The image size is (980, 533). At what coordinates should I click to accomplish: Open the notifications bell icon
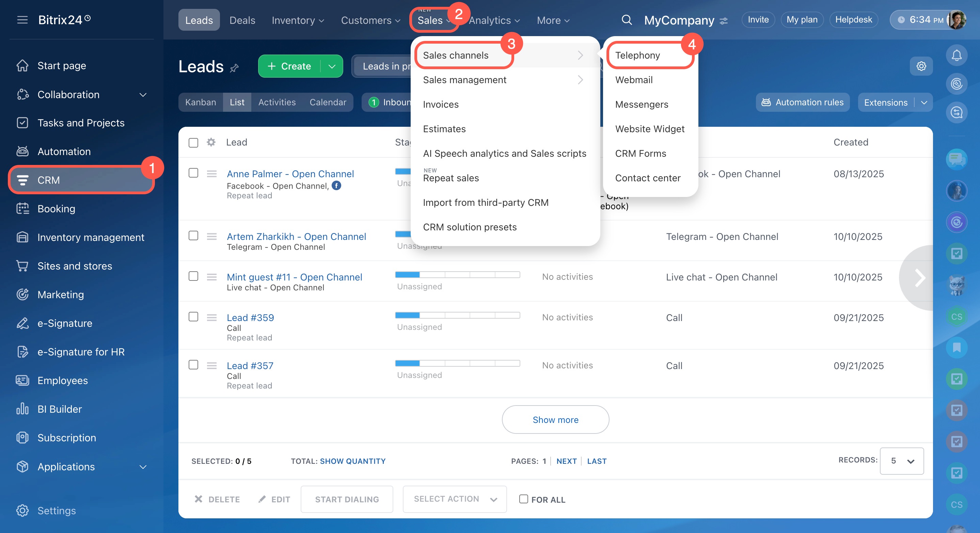[957, 56]
